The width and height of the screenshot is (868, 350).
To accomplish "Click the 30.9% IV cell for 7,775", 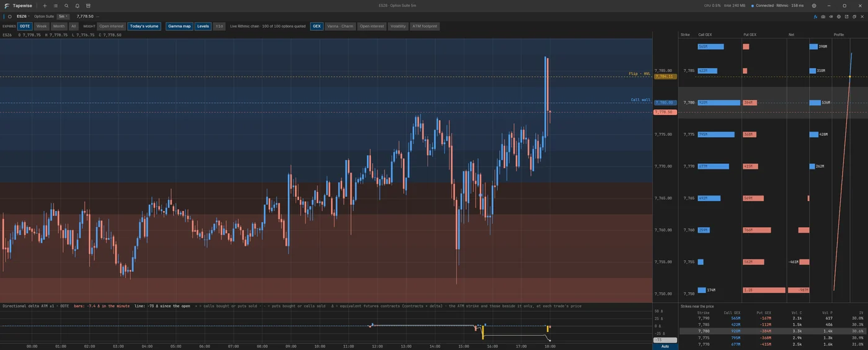I will [x=858, y=338].
